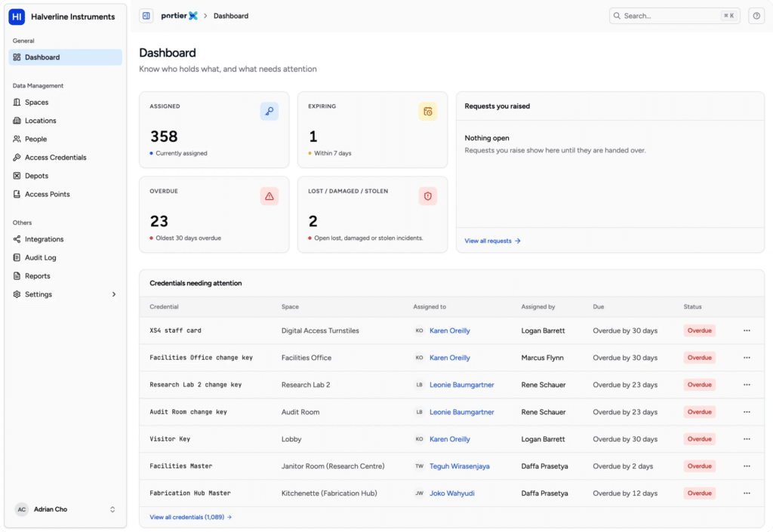Viewport: 773px width, 532px height.
Task: Sort by the Due column header
Action: tap(599, 307)
